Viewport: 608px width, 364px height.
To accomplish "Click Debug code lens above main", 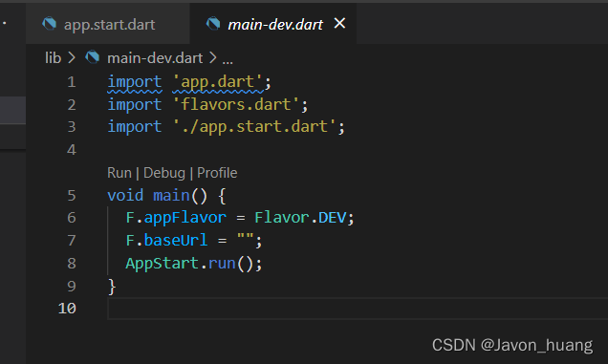I will pyautogui.click(x=164, y=173).
